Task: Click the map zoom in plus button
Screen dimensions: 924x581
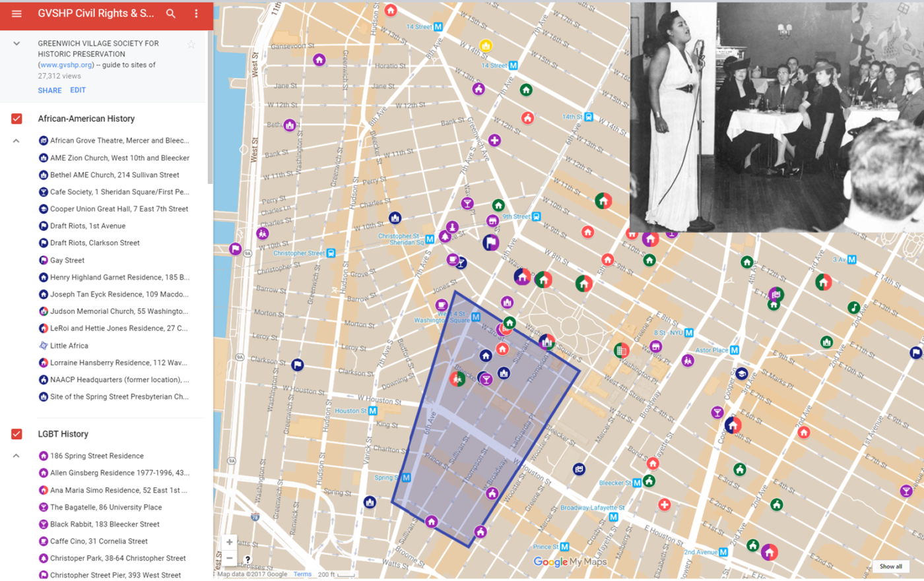Action: (229, 542)
